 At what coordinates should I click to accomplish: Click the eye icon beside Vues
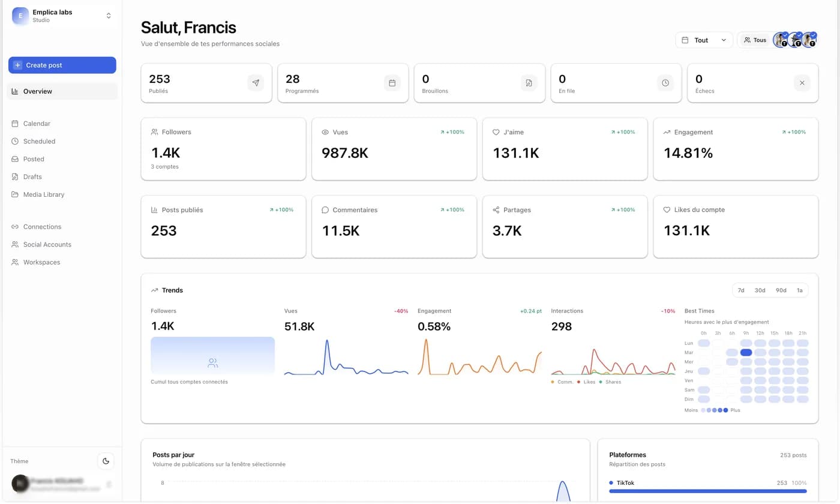point(325,132)
